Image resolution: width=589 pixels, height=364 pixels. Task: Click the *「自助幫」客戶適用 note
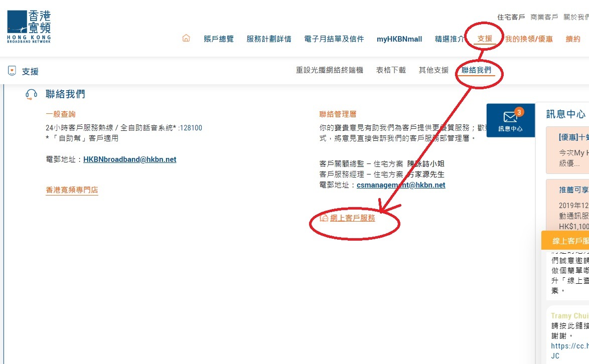82,138
